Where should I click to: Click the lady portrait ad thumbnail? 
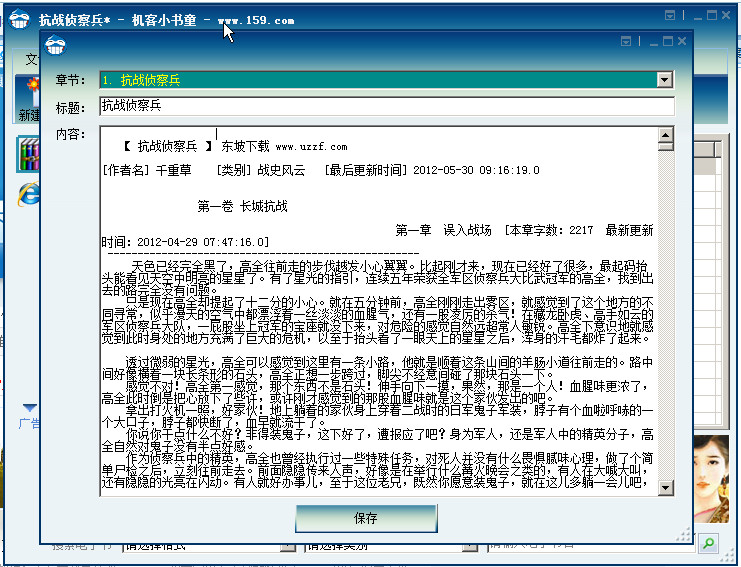click(711, 479)
